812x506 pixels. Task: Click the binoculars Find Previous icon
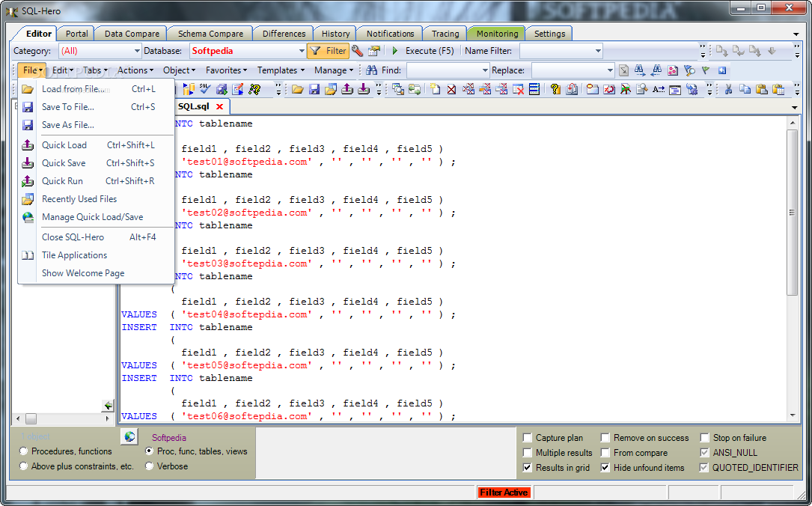656,70
